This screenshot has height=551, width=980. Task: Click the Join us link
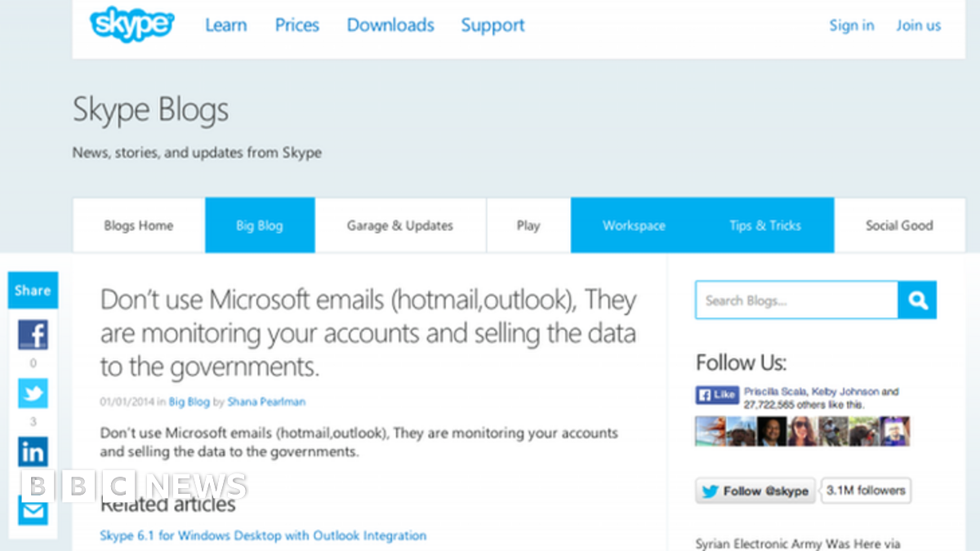(918, 25)
